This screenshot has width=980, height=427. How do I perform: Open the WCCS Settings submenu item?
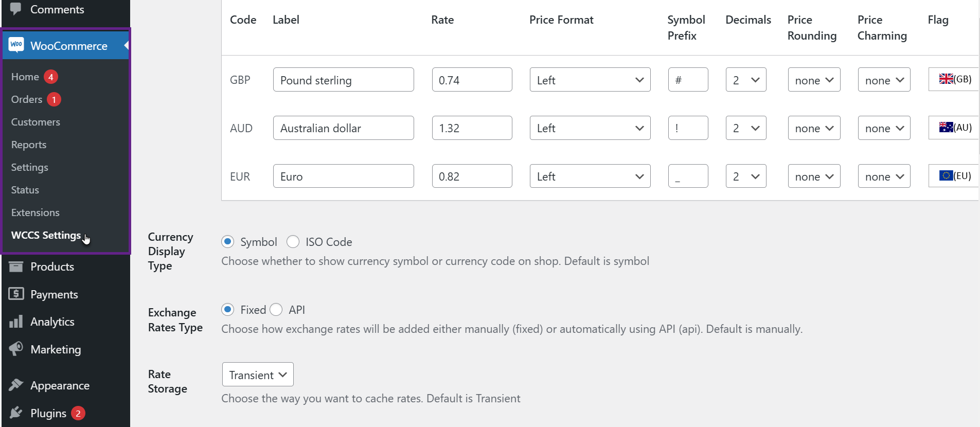pyautogui.click(x=46, y=235)
